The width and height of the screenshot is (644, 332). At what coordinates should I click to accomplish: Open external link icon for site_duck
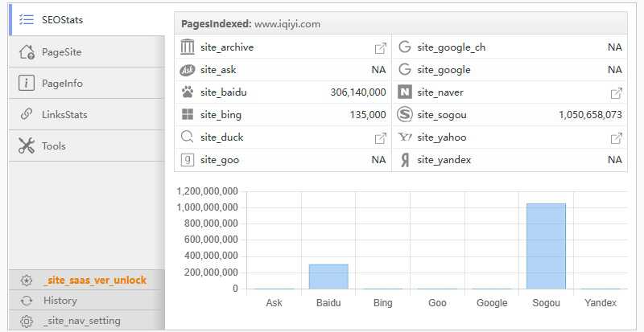[x=381, y=137]
